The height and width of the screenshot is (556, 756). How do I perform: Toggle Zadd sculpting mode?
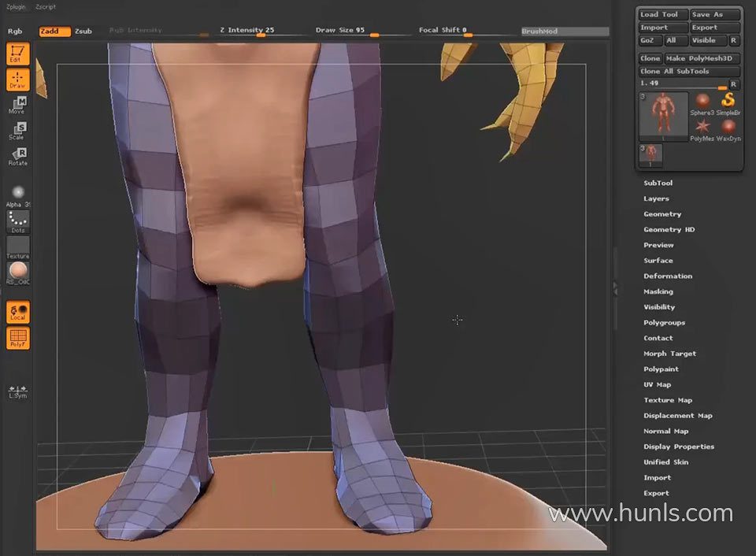[x=54, y=32]
